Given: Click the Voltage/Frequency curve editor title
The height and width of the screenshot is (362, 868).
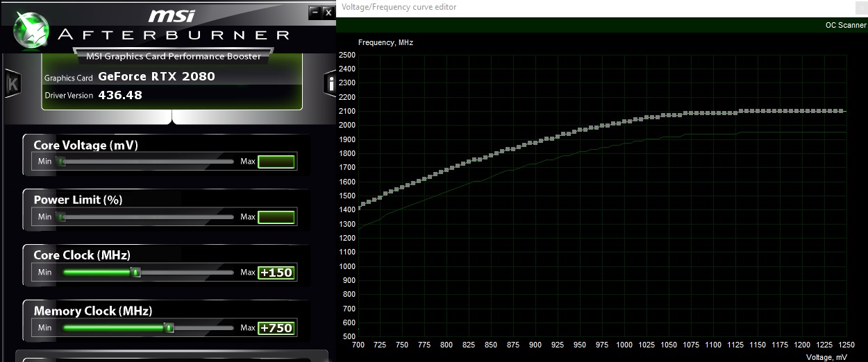Looking at the screenshot, I should (x=399, y=7).
